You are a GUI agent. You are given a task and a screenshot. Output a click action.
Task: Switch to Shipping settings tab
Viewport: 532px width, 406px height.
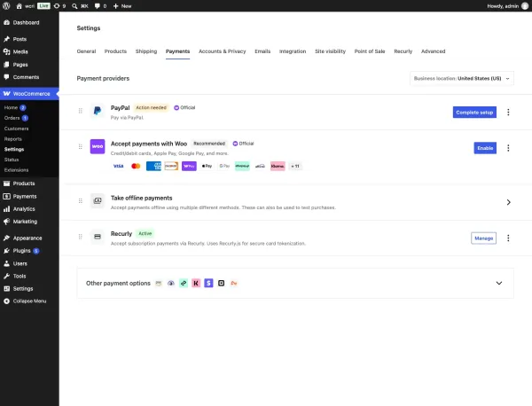pyautogui.click(x=146, y=51)
